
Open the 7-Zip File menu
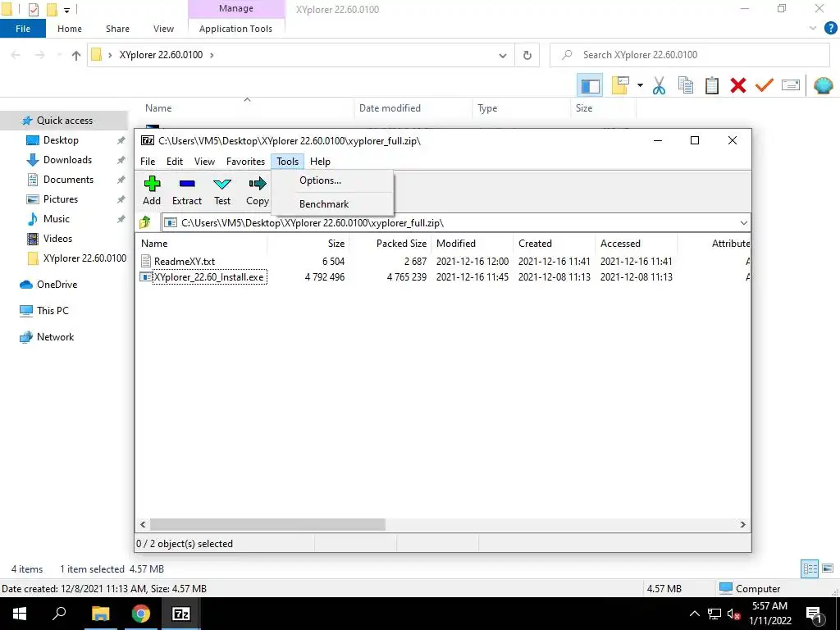[148, 162]
